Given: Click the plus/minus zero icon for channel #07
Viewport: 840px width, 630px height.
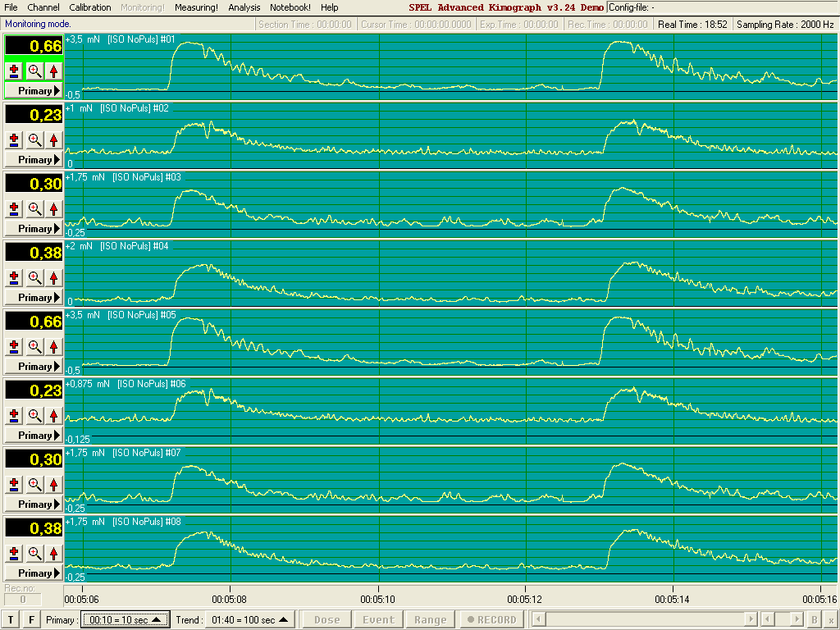Looking at the screenshot, I should 15,484.
